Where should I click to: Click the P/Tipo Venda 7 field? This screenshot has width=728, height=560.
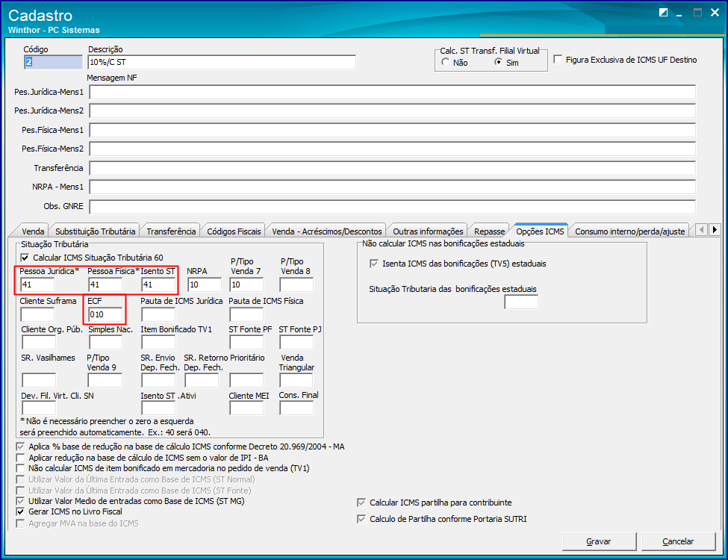click(x=246, y=284)
